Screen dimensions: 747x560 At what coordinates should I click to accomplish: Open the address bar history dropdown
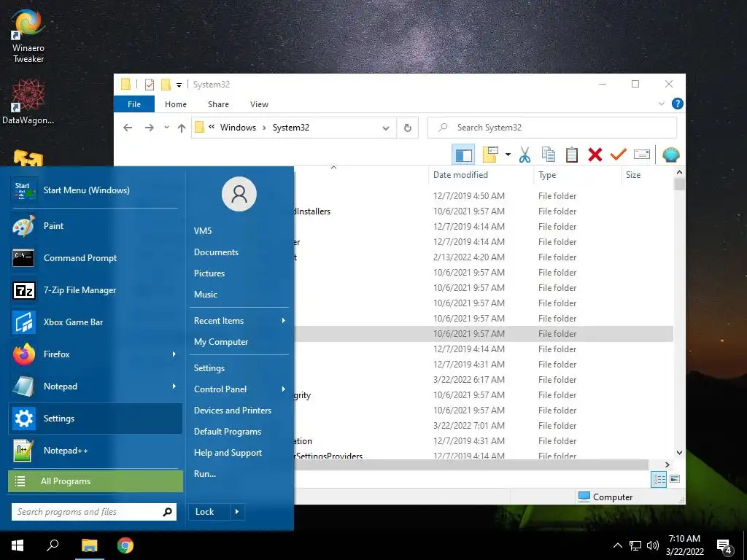(x=386, y=128)
